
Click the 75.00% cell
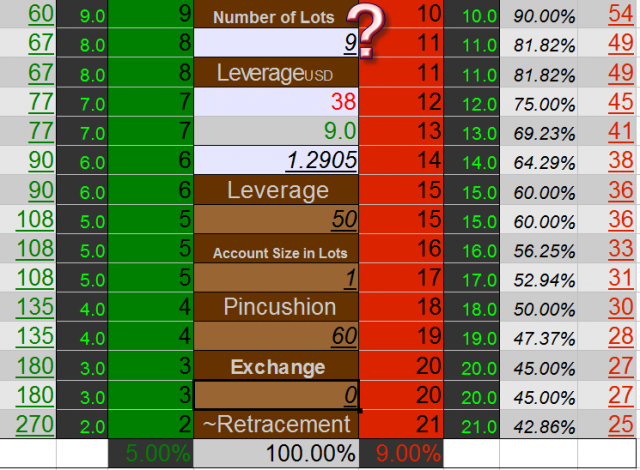tap(539, 102)
